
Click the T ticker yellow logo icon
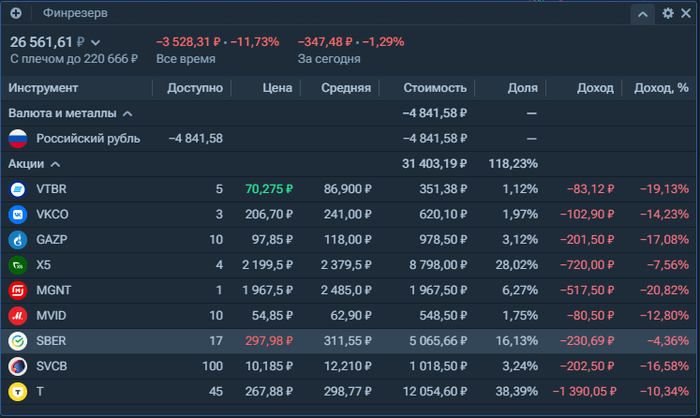click(18, 392)
